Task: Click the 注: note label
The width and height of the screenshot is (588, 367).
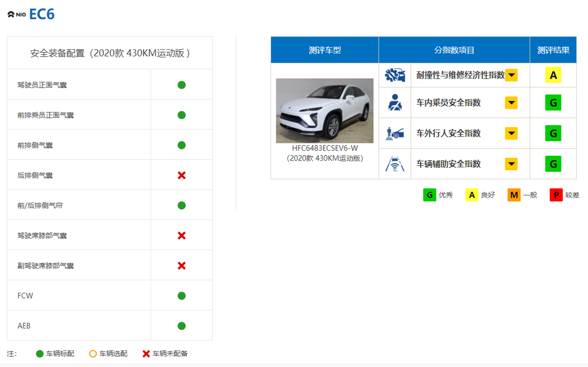Action: click(12, 354)
